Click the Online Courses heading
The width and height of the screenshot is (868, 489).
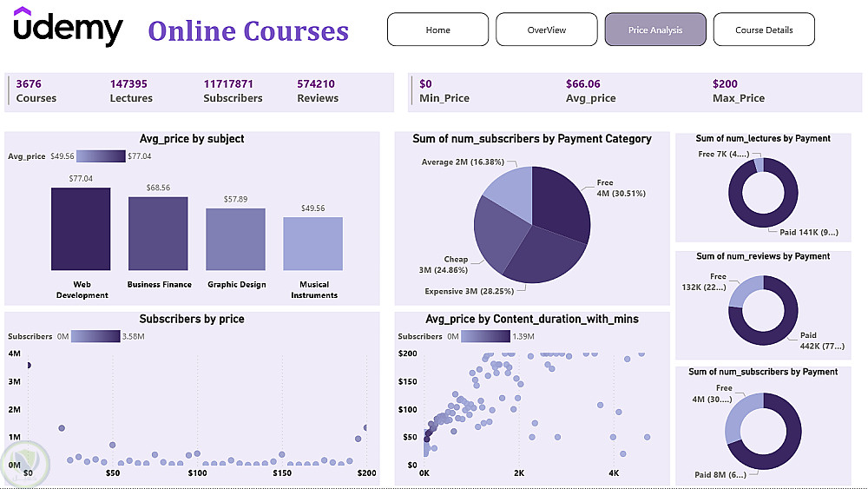(x=248, y=31)
